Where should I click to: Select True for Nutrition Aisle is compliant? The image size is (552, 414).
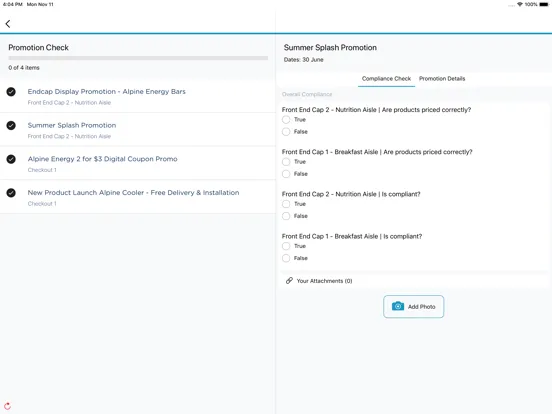coord(286,204)
